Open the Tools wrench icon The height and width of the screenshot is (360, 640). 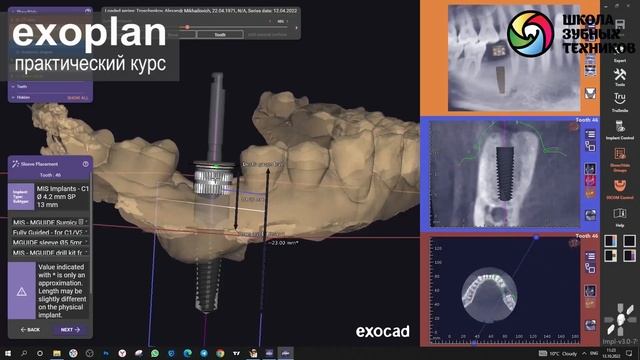620,76
